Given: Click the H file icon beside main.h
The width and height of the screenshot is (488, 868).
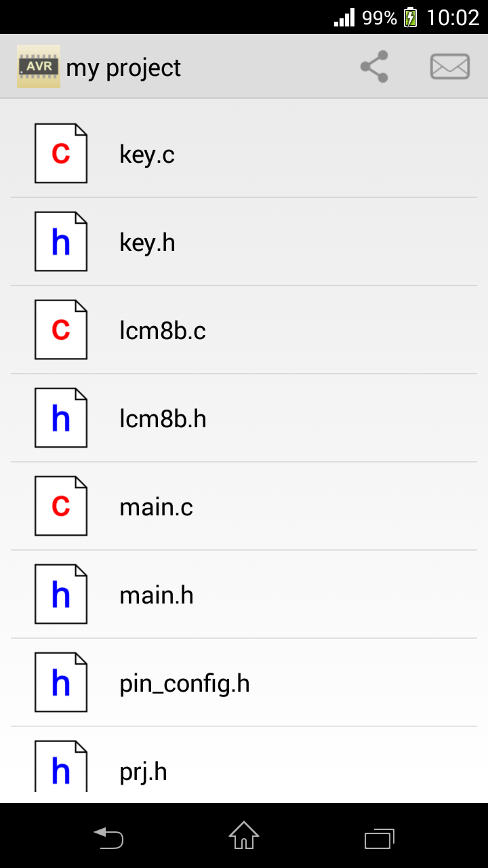Looking at the screenshot, I should click(61, 594).
